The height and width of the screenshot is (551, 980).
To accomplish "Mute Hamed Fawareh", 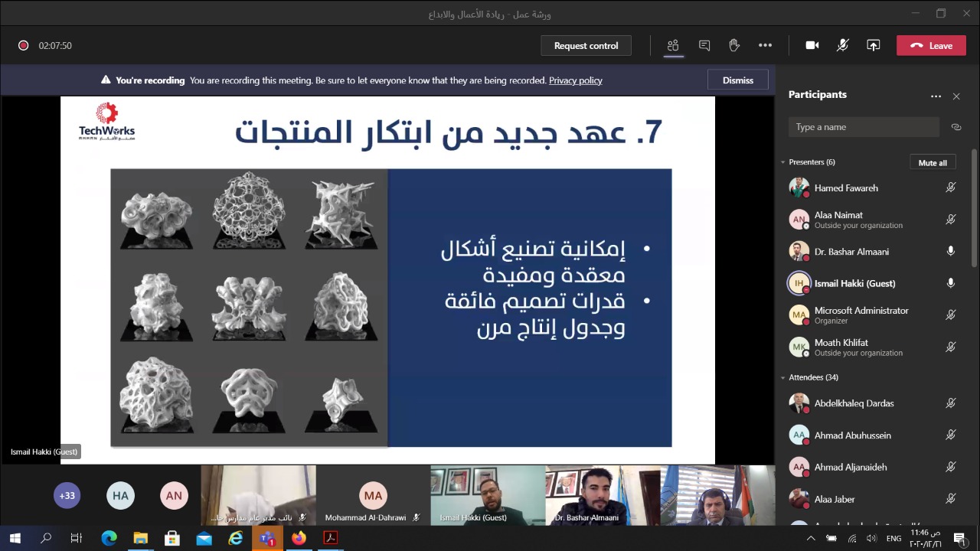I will coord(950,187).
